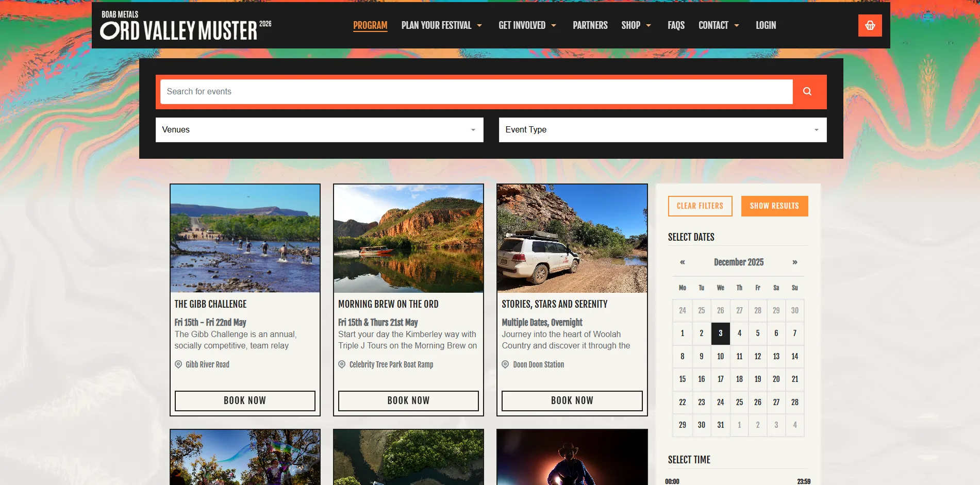Open the Event Type dropdown
The height and width of the screenshot is (485, 980).
click(x=662, y=130)
